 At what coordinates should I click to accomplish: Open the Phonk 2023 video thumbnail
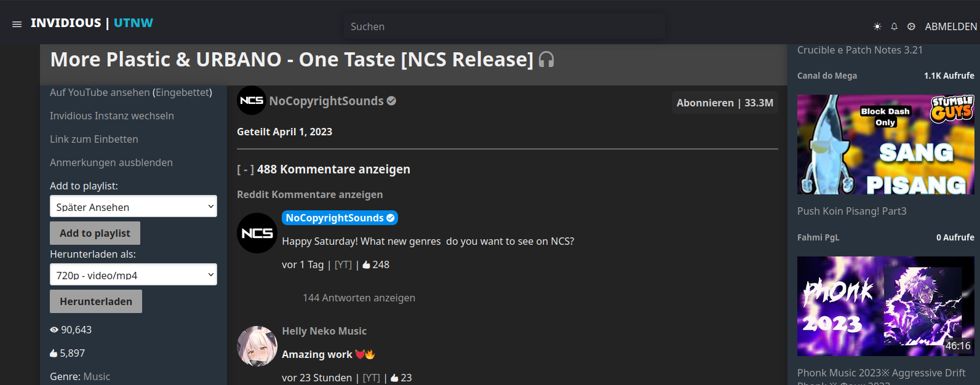pyautogui.click(x=885, y=306)
